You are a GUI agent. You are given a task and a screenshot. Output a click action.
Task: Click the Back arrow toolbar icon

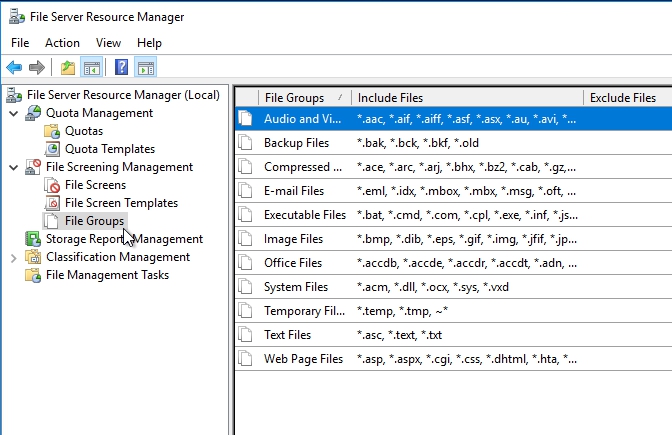click(x=14, y=68)
